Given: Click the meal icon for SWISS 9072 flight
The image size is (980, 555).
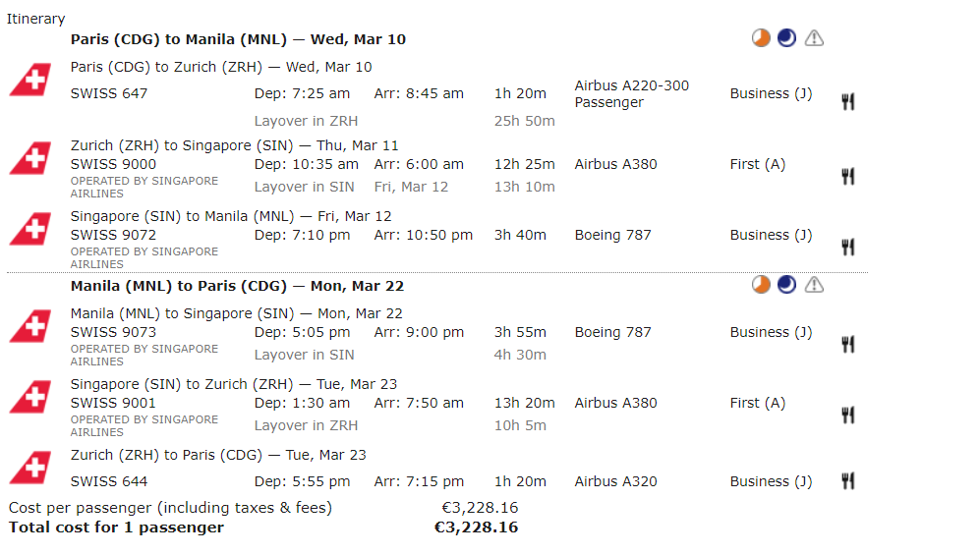Looking at the screenshot, I should click(x=847, y=247).
